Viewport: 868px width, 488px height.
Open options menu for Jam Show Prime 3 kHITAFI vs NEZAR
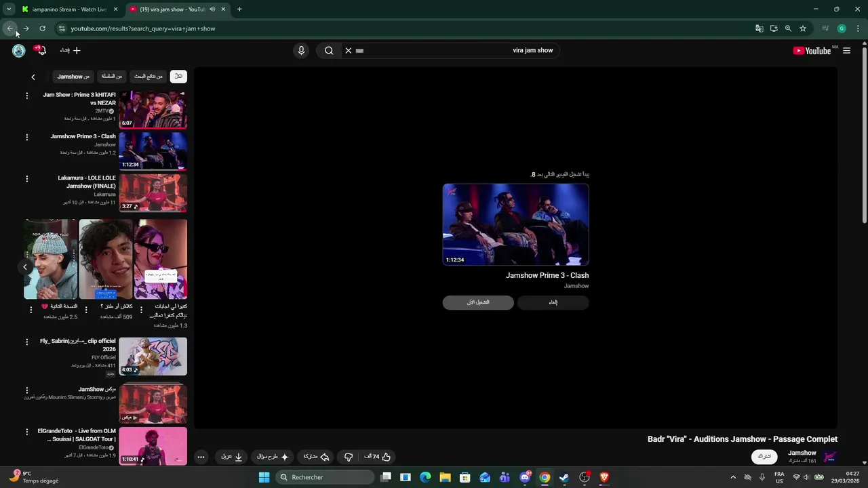[x=27, y=96]
